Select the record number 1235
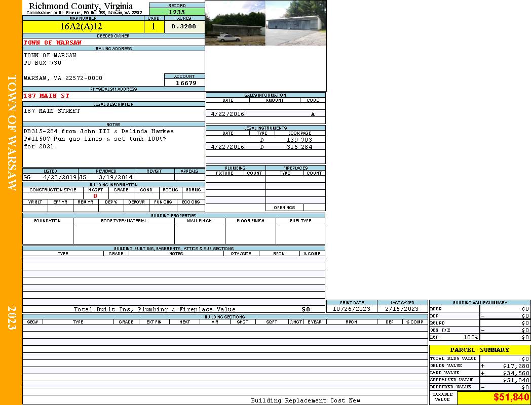 pyautogui.click(x=177, y=12)
